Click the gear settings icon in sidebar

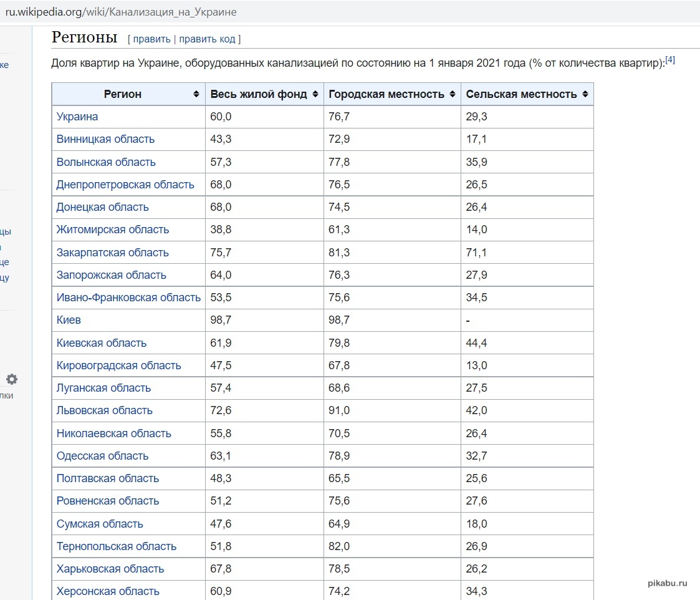click(x=12, y=379)
